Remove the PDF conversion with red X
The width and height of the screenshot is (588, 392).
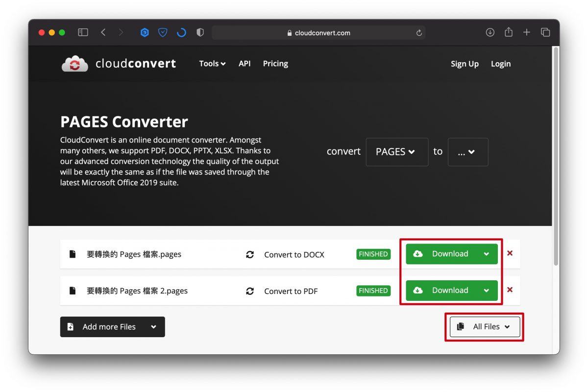click(x=510, y=290)
